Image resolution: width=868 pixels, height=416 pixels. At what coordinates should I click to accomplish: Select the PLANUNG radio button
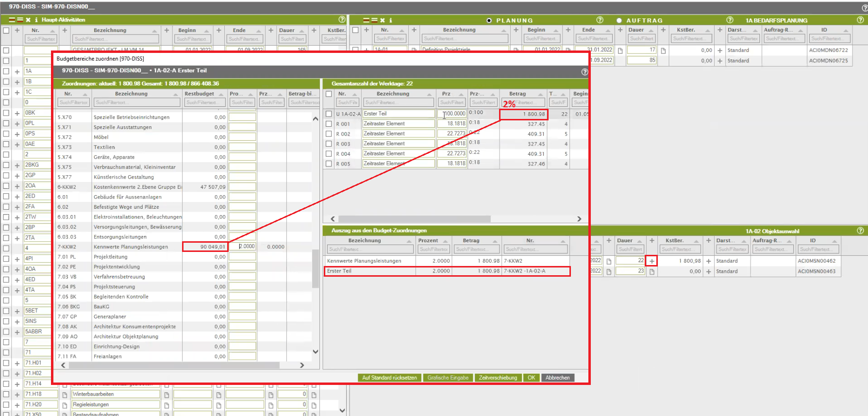(489, 20)
